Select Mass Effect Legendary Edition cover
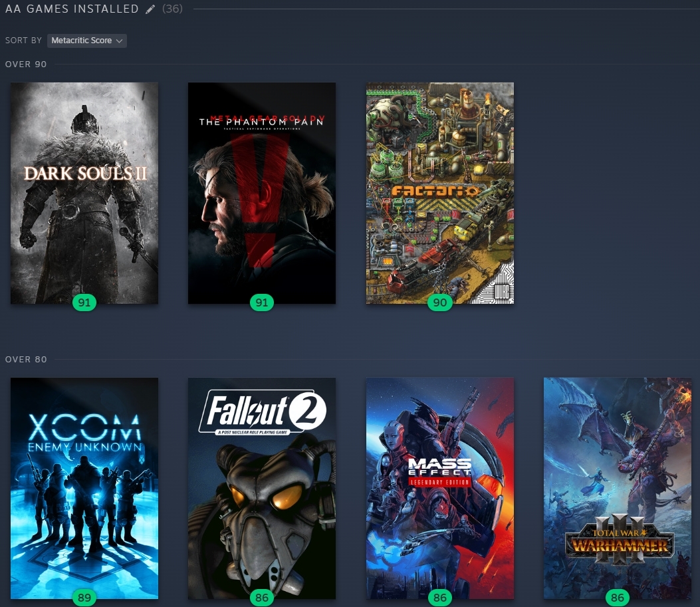The height and width of the screenshot is (607, 700). [439, 488]
